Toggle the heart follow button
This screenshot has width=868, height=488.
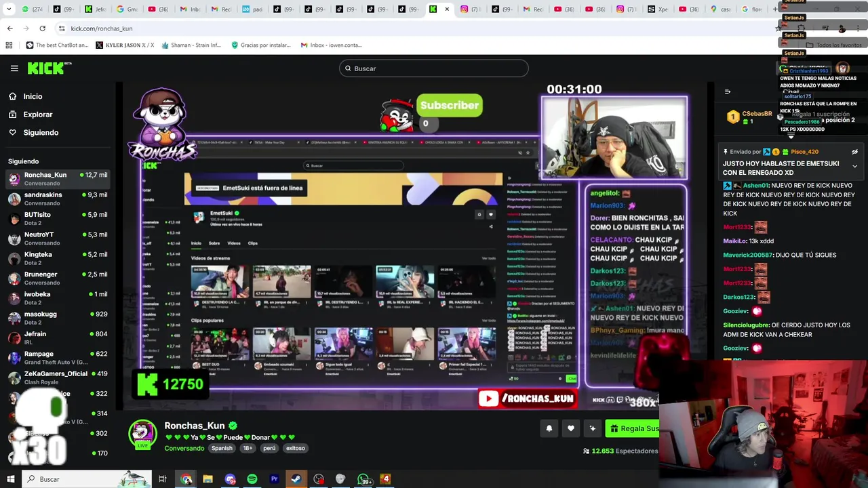pos(571,428)
